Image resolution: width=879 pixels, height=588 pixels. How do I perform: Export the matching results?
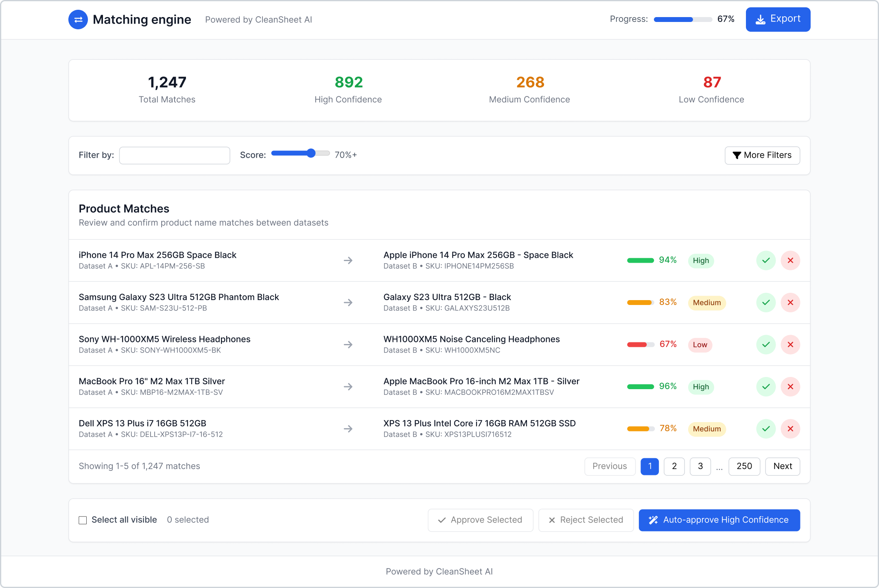(x=778, y=19)
